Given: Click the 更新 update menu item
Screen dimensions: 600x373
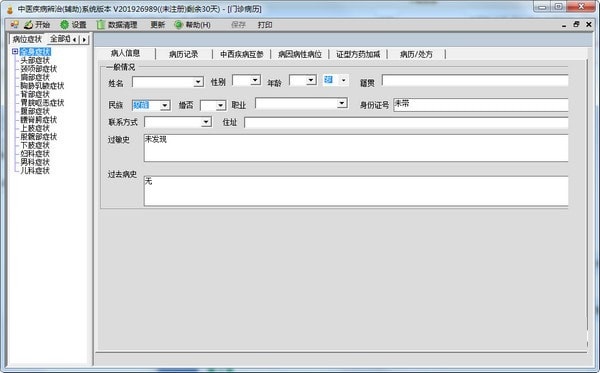Looking at the screenshot, I should (x=157, y=25).
